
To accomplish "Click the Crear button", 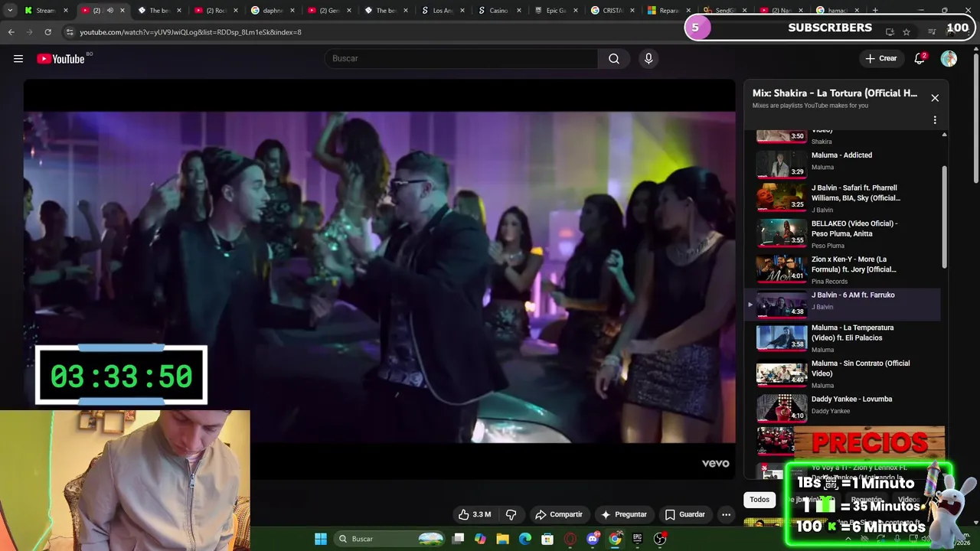I will click(880, 59).
